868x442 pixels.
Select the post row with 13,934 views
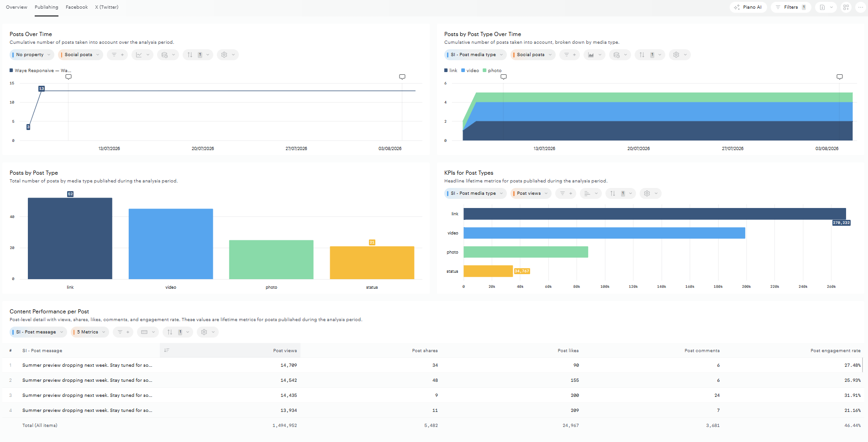point(433,411)
